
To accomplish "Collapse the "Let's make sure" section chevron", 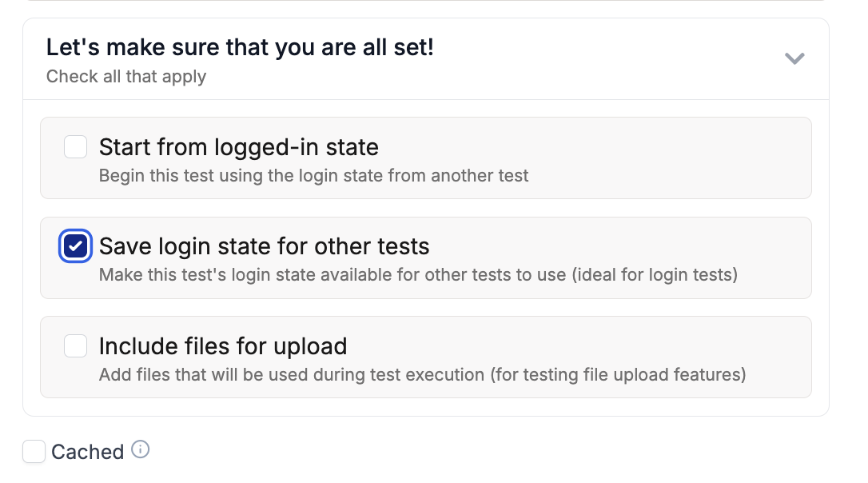I will [x=794, y=58].
